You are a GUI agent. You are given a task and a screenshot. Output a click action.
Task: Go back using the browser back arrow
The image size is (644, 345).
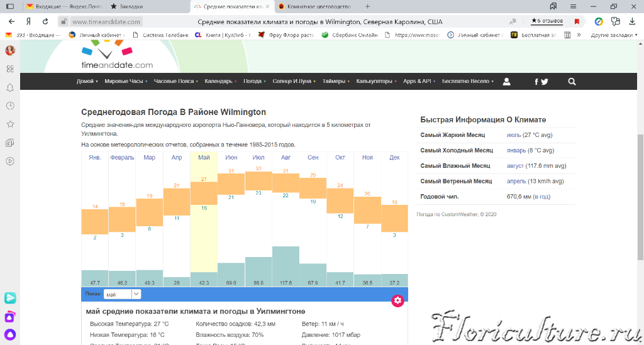coord(11,21)
